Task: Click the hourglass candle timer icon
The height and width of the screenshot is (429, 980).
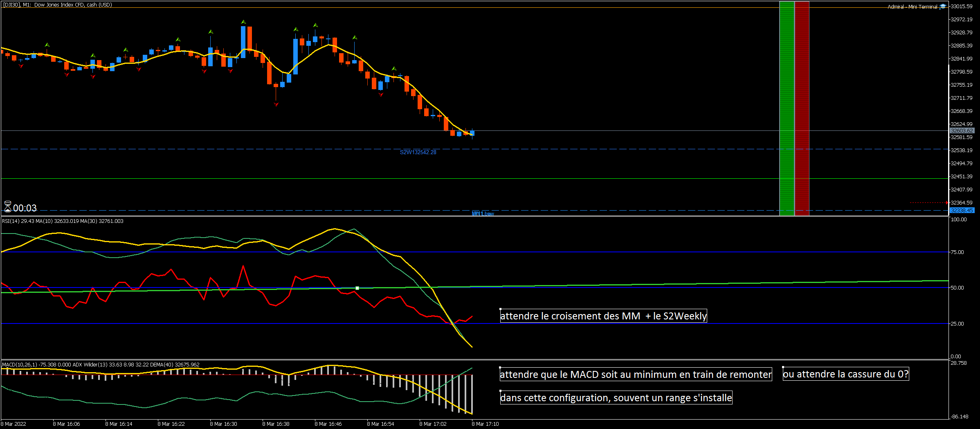Action: click(x=8, y=207)
